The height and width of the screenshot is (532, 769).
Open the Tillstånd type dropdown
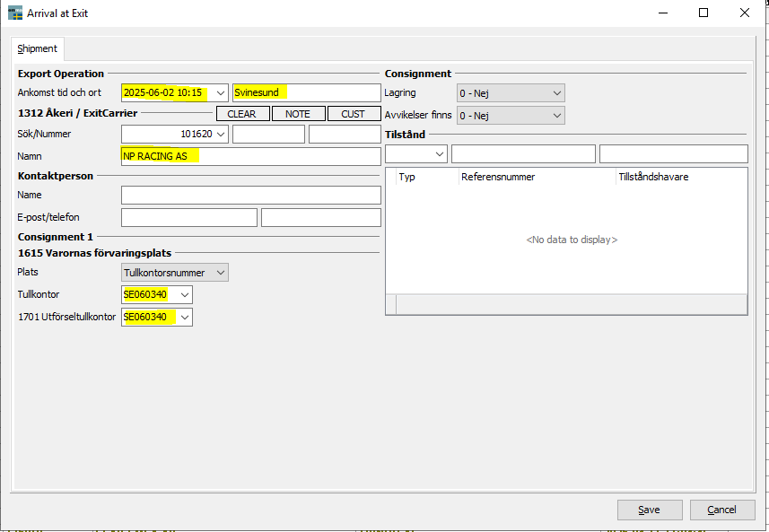pyautogui.click(x=439, y=154)
